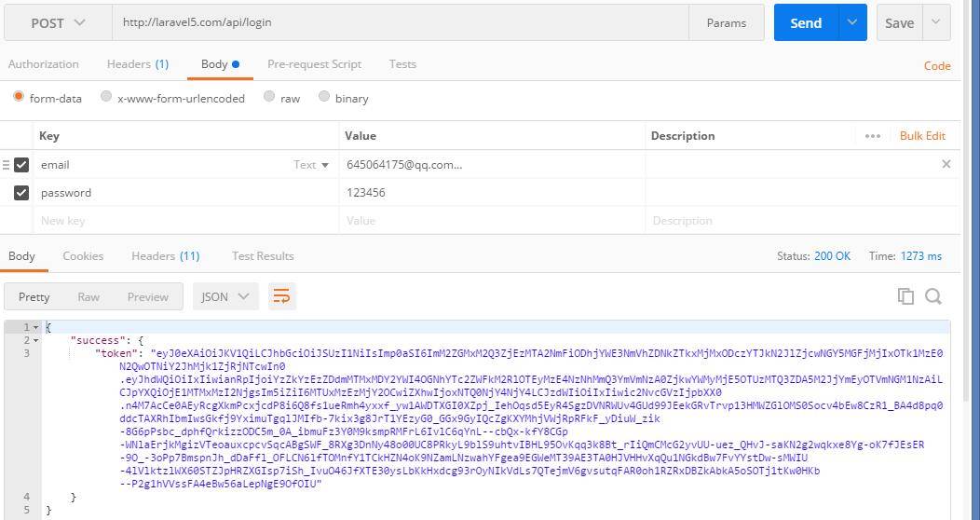
Task: Open Send button dropdown arrow
Action: coord(851,22)
